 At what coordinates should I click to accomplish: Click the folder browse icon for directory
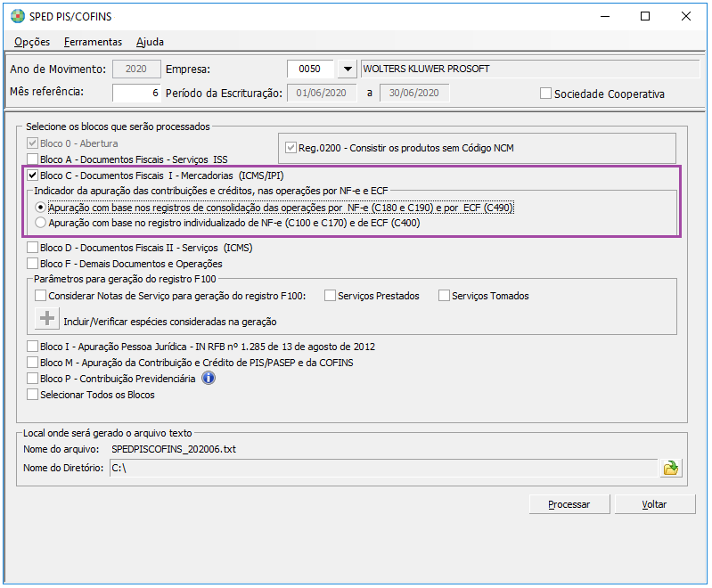pos(670,468)
